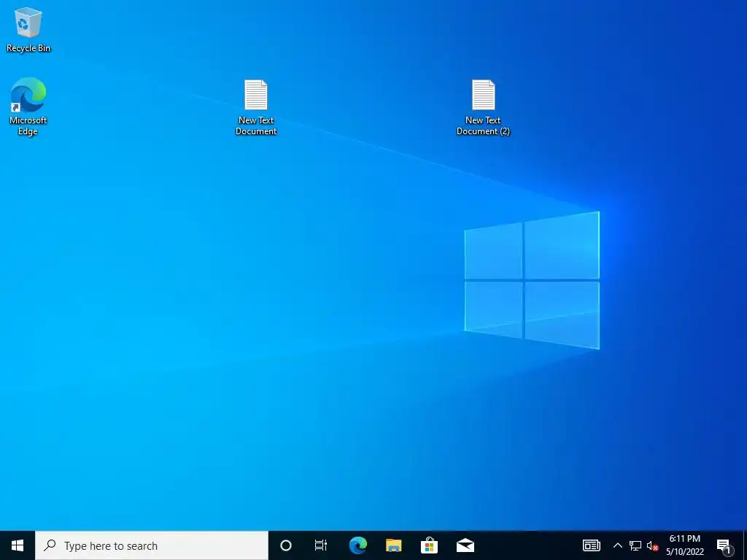
Task: Click the magnifier icon in search box
Action: 50,545
